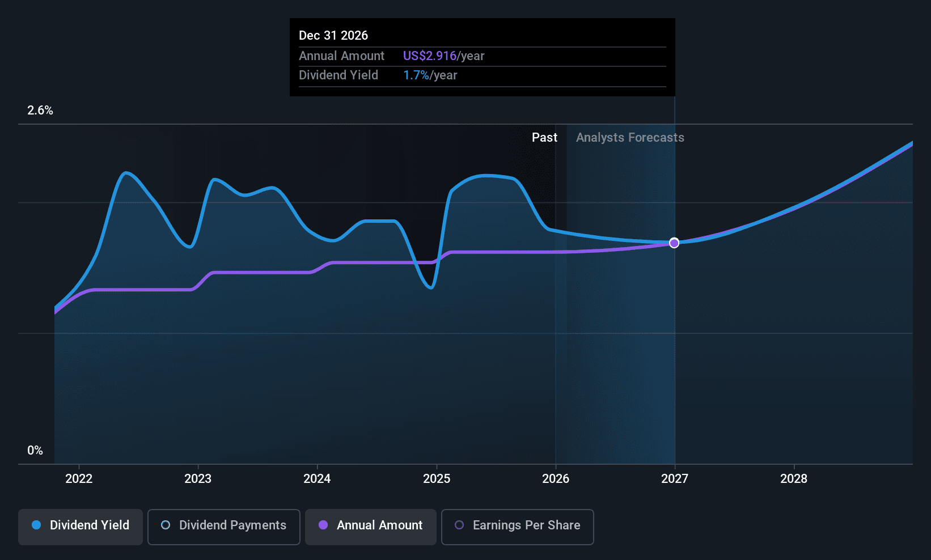Select the 2025 x-axis tick label
Screen dimensions: 931x560
click(437, 479)
